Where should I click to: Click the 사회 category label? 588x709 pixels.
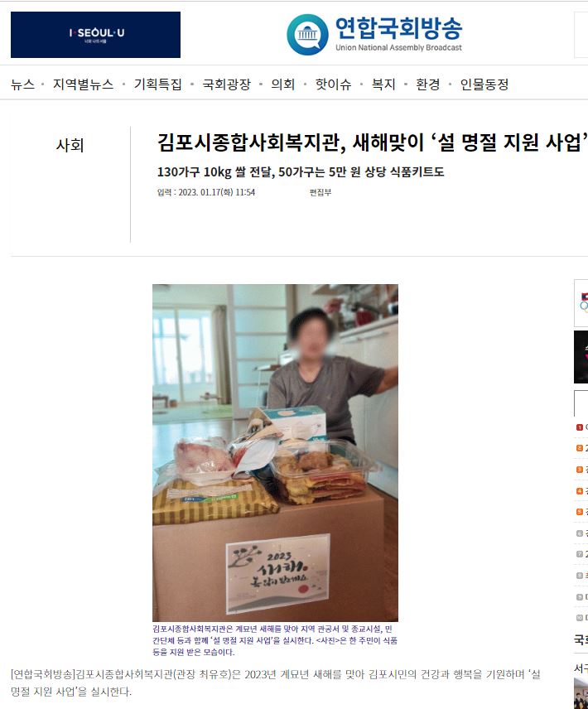coord(70,145)
